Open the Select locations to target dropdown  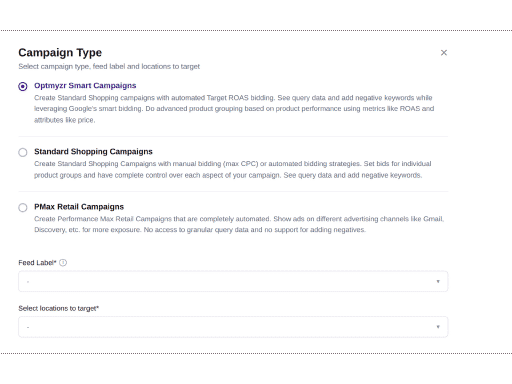[x=233, y=327]
